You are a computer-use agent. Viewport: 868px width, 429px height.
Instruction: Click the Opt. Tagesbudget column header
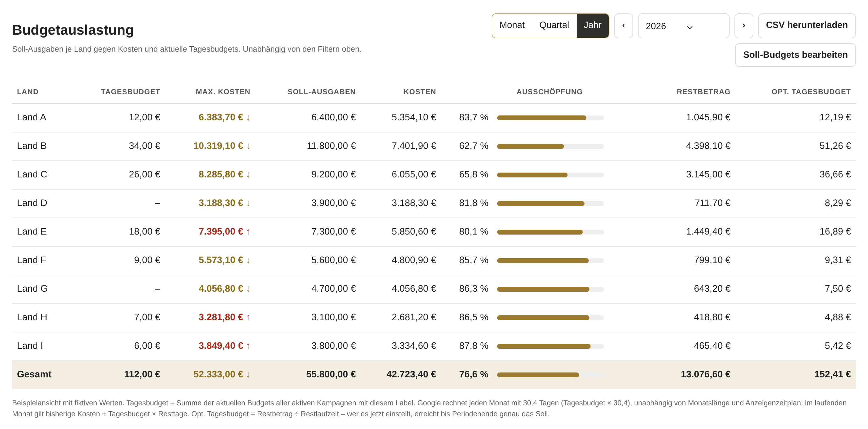coord(811,92)
